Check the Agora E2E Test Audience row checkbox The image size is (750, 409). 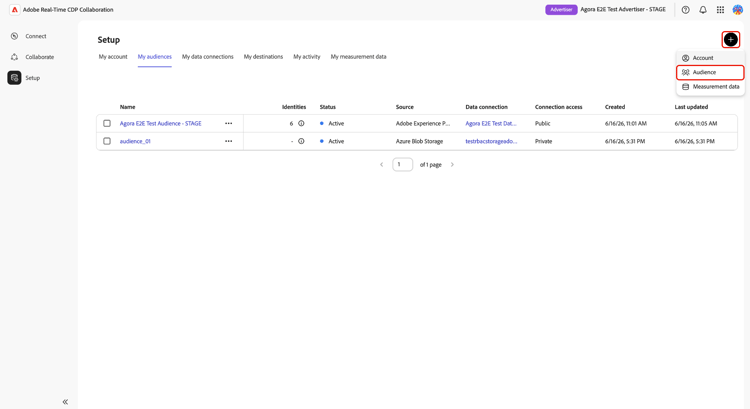(107, 123)
